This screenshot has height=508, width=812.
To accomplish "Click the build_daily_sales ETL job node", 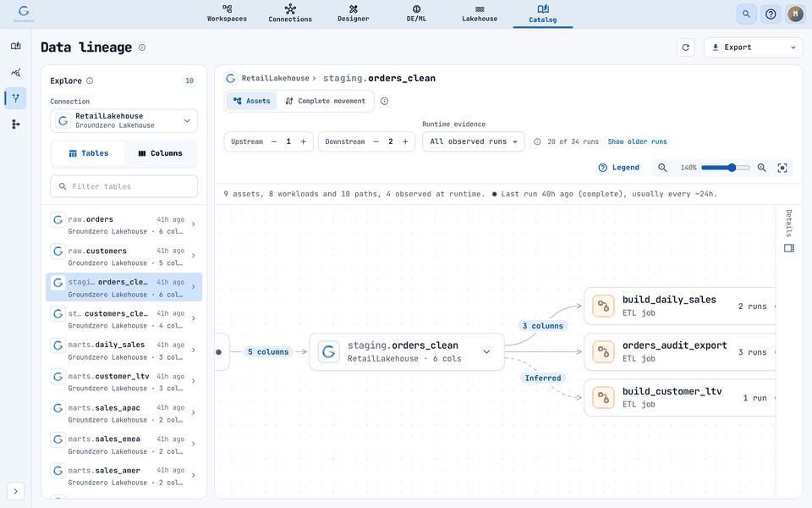I will pyautogui.click(x=679, y=306).
